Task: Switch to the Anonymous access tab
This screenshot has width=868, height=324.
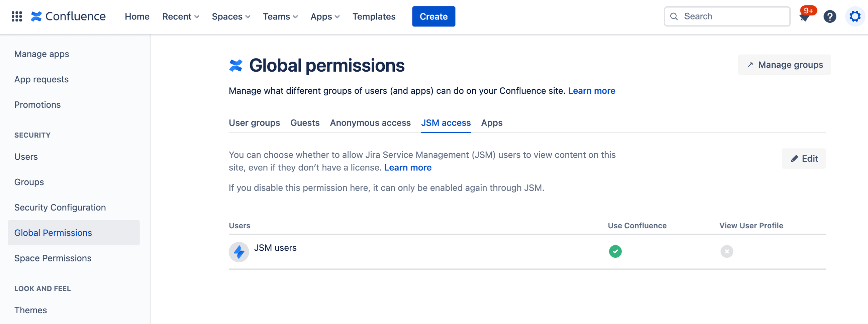Action: coord(370,123)
